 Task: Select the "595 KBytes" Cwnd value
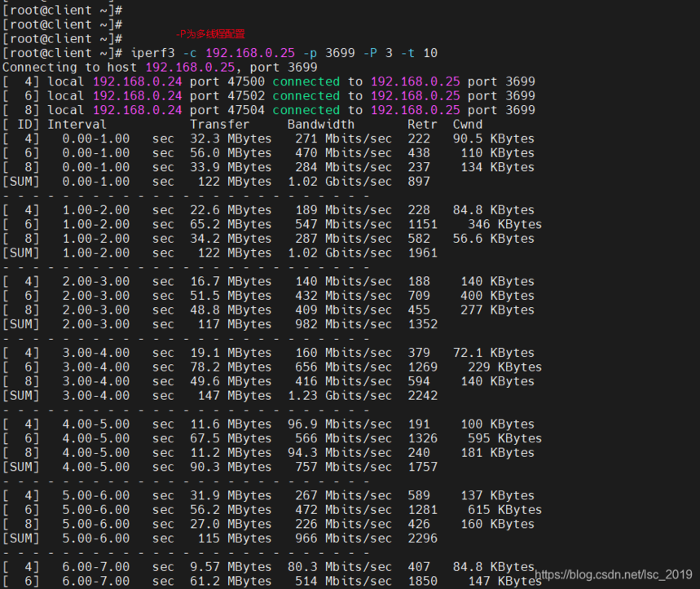pos(505,438)
